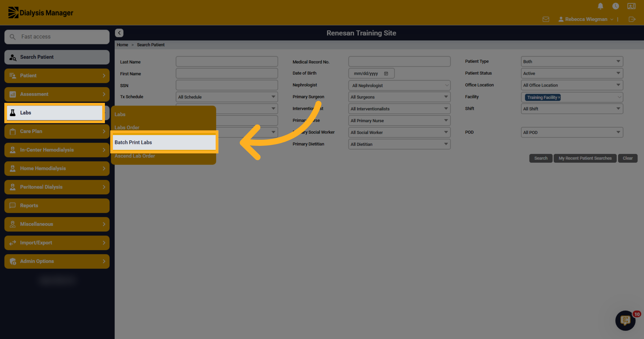Open the Patient Type dropdown
Viewport: 644px width, 339px height.
coord(572,62)
